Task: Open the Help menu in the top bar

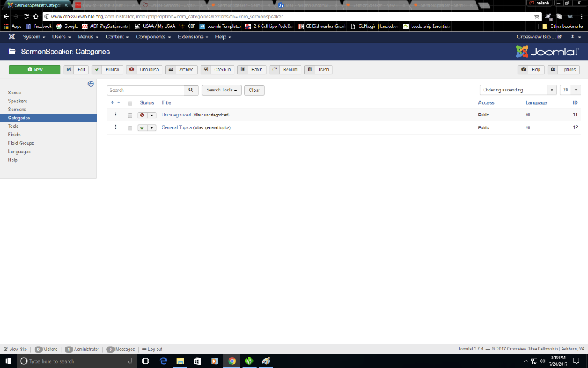Action: (223, 37)
